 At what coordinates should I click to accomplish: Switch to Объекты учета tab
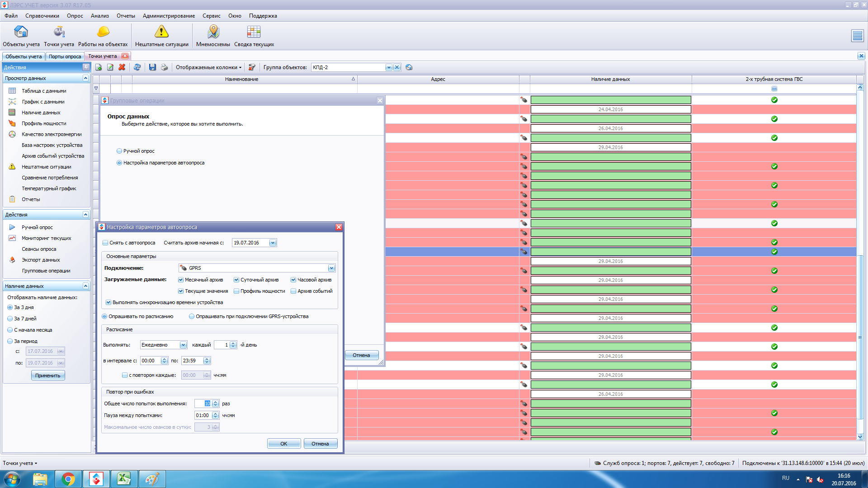pos(24,56)
